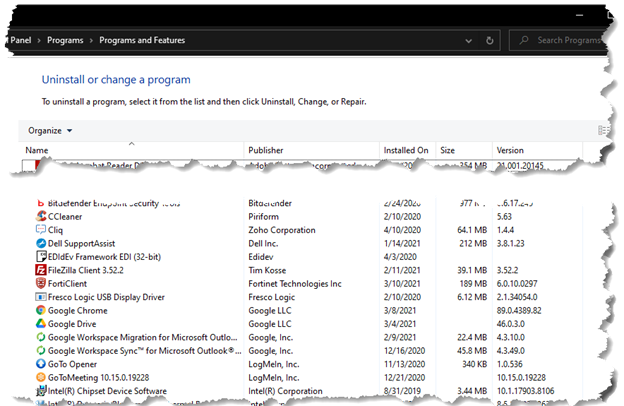Select Intel(R) Chipset Device Software
Screen dimensions: 624x406
(302, 391)
